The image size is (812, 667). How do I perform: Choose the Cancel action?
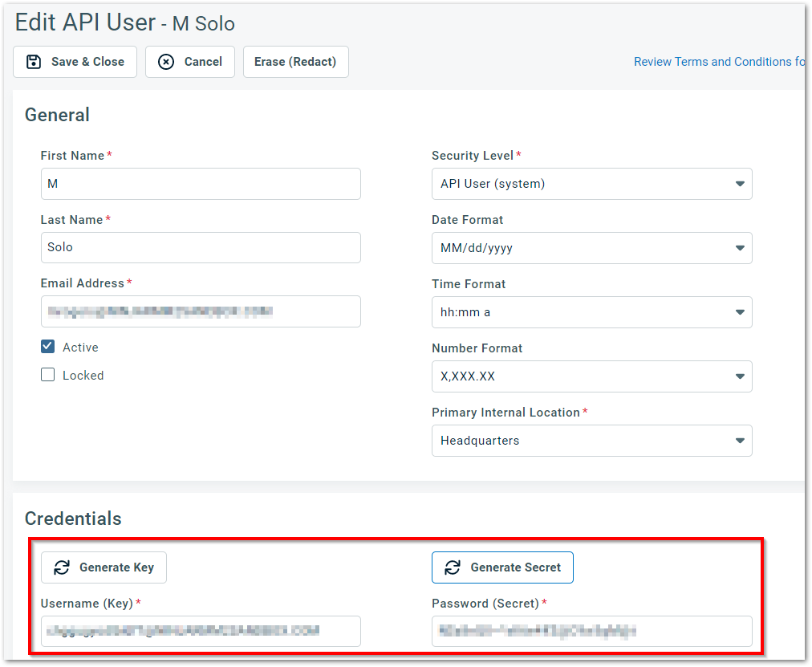[x=190, y=61]
